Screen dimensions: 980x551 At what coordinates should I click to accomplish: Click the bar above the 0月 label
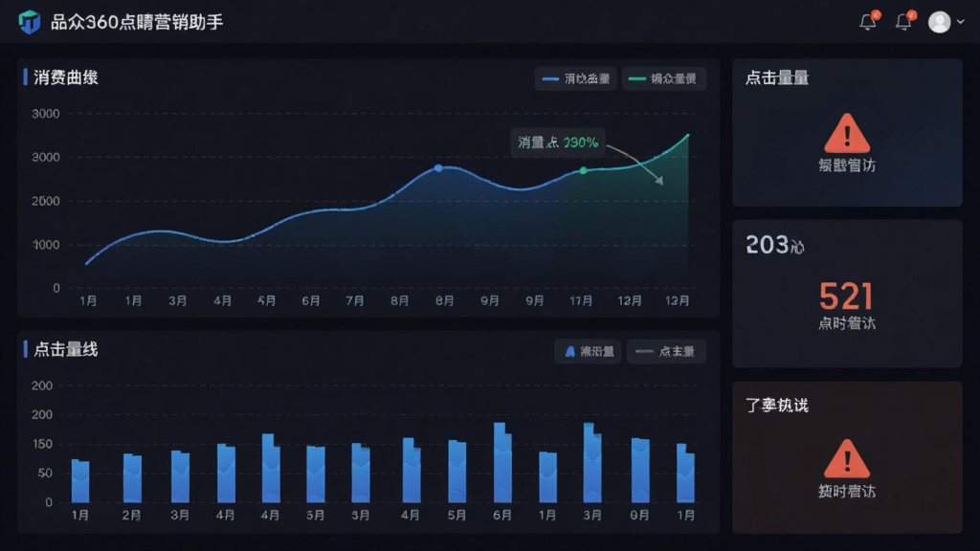tap(640, 471)
